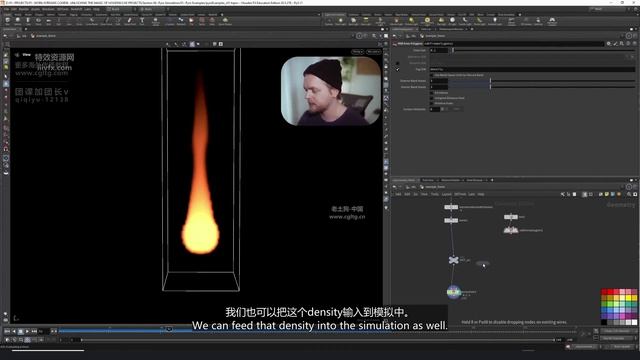Click the Interior Band Voxels slider handle
Viewport: 640px width, 360px height.
(490, 87)
